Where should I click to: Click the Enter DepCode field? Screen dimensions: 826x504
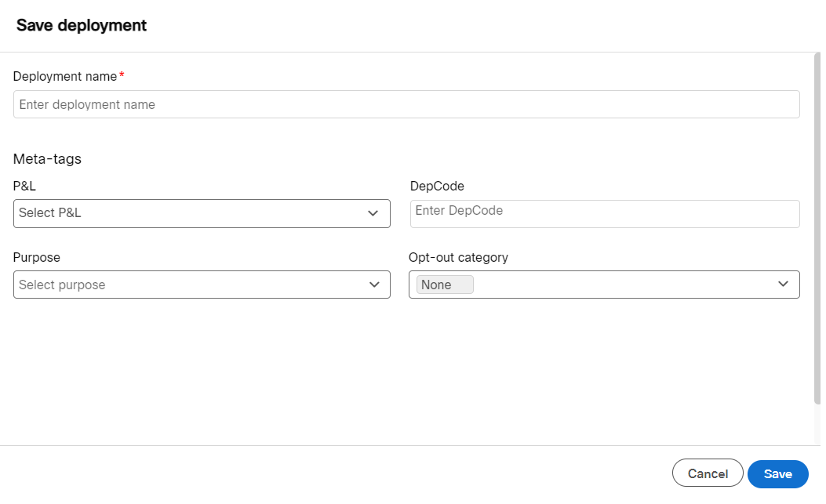[x=604, y=213]
